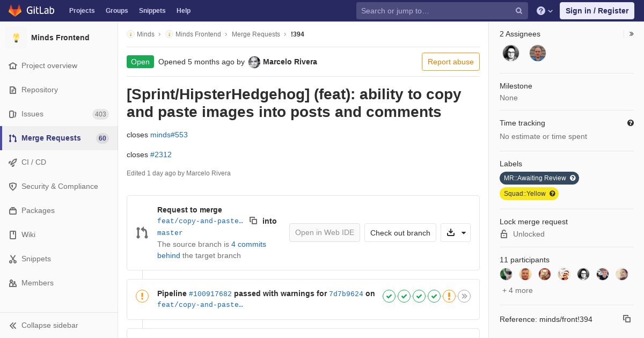Expand the download options dropdown
Image resolution: width=644 pixels, height=338 pixels.
point(456,233)
